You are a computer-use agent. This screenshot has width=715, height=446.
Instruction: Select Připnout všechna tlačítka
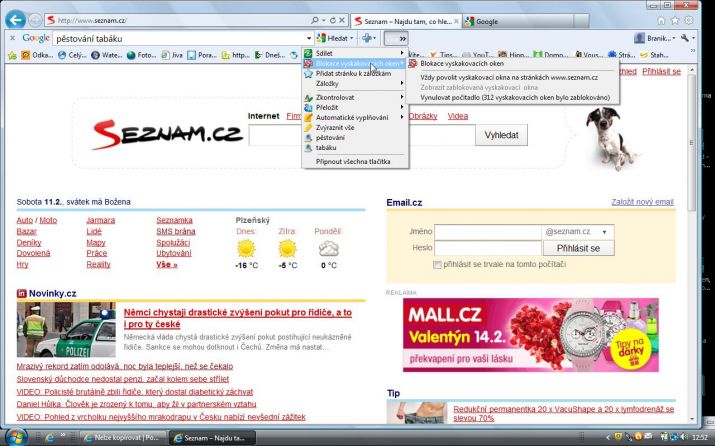point(355,161)
